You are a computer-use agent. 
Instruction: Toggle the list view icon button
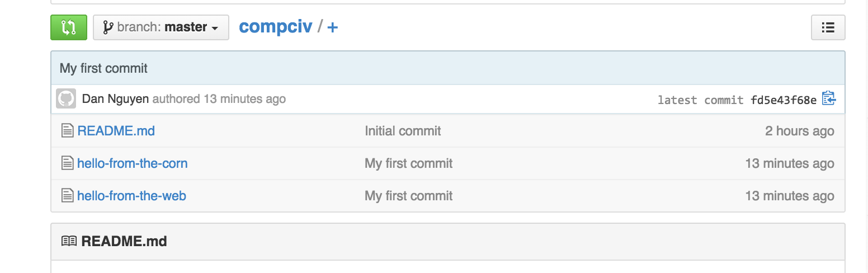(x=828, y=27)
